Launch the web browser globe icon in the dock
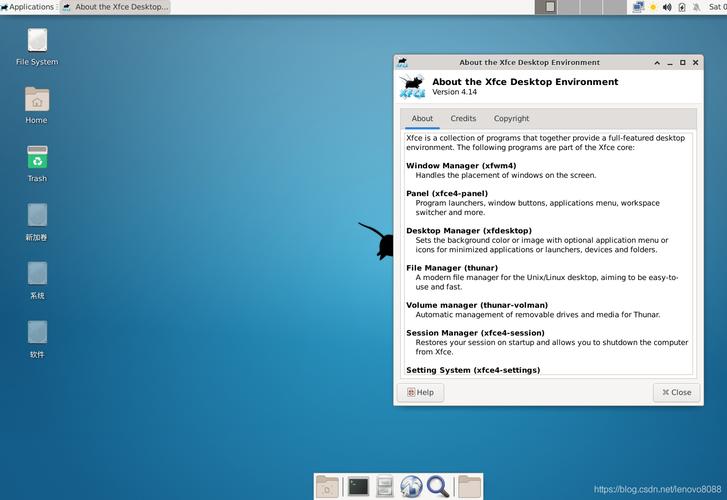The height and width of the screenshot is (500, 727). click(x=411, y=487)
